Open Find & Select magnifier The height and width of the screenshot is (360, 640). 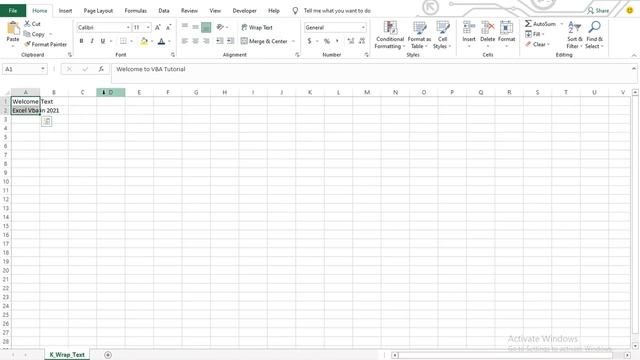[594, 35]
